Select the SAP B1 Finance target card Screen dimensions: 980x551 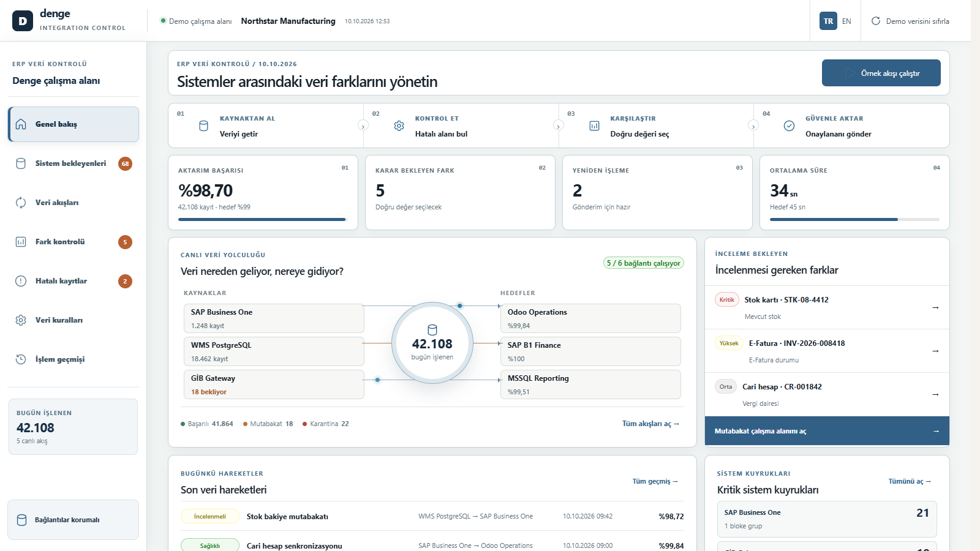coord(590,351)
